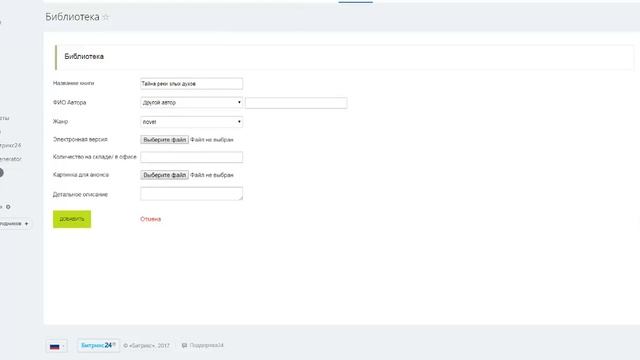640x360 pixels.
Task: Click the © «Битрикс», 2017 copyright text
Action: click(146, 345)
